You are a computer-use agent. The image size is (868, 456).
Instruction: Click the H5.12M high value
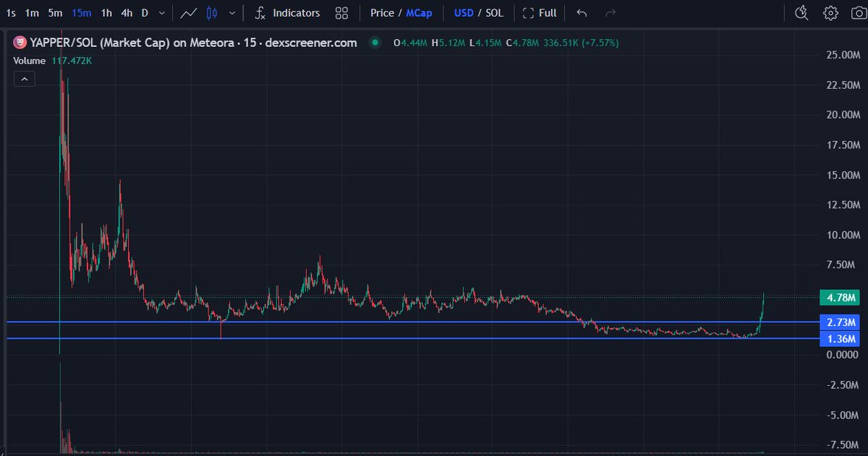click(448, 43)
